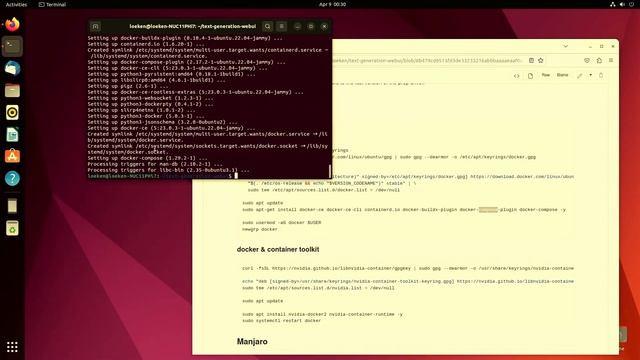Show the applications grid
The width and height of the screenshot is (640, 360).
12,347
